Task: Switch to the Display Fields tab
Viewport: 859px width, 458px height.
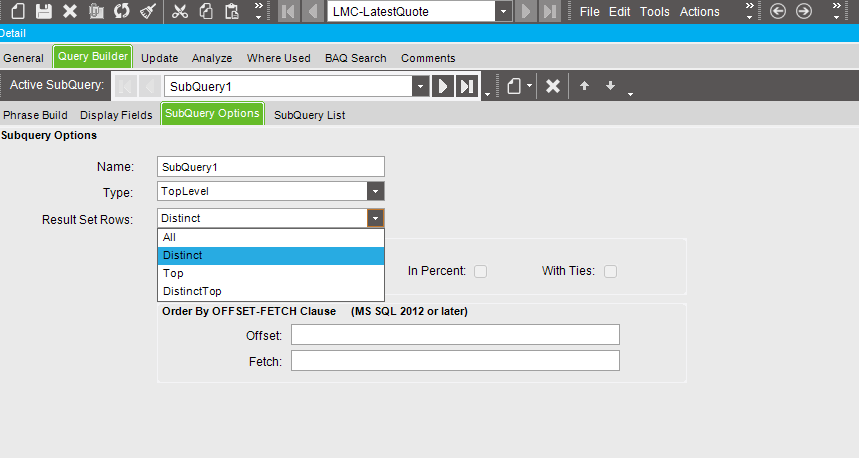Action: click(116, 115)
